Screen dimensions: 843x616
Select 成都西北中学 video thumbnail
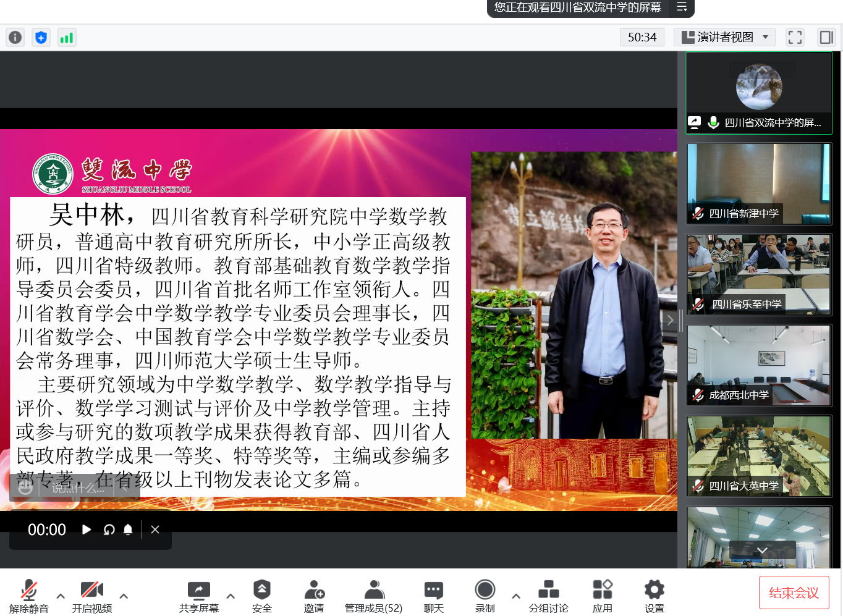pos(759,365)
